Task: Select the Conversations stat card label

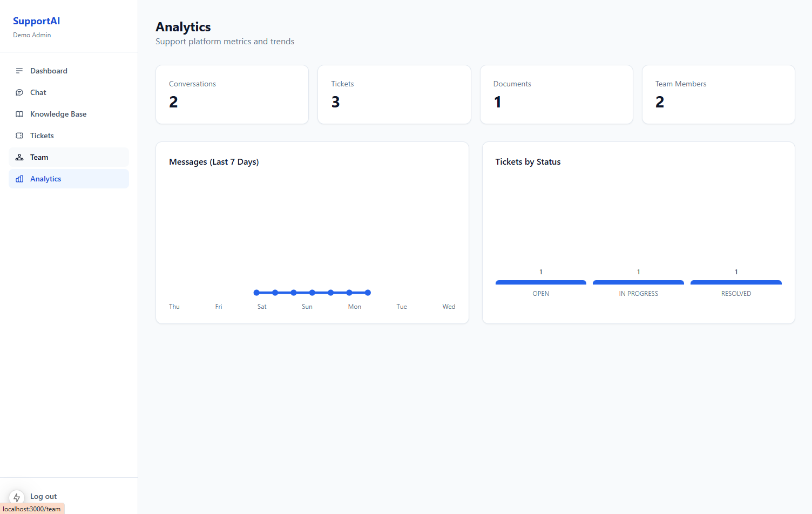Action: 192,84
